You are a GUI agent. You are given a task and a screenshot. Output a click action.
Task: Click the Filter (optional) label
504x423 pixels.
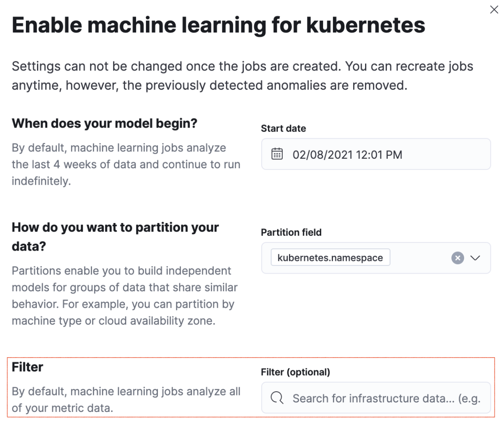pyautogui.click(x=295, y=372)
